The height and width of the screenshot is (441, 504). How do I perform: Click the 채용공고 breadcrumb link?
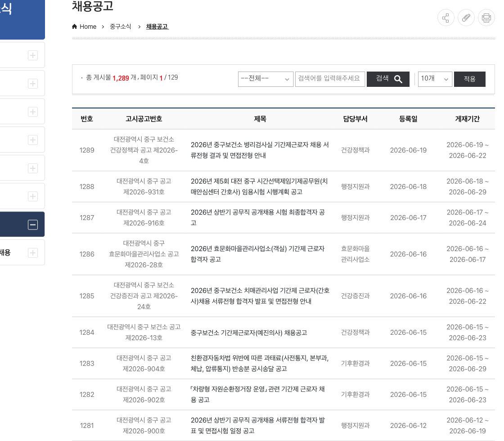point(157,27)
